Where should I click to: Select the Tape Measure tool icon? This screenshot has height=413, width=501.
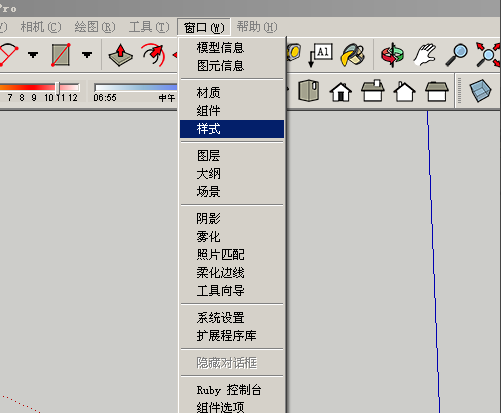(x=294, y=52)
